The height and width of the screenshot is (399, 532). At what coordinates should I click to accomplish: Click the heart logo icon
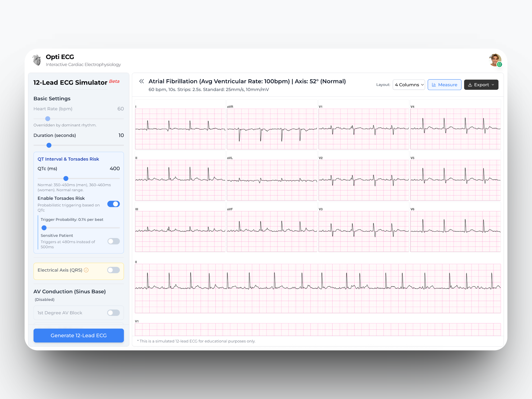[37, 60]
